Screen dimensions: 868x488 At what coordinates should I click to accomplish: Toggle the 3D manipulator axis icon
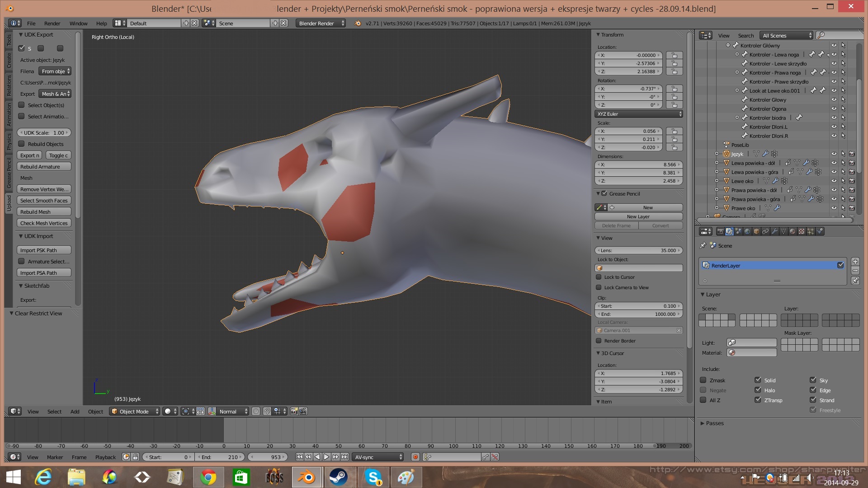212,411
